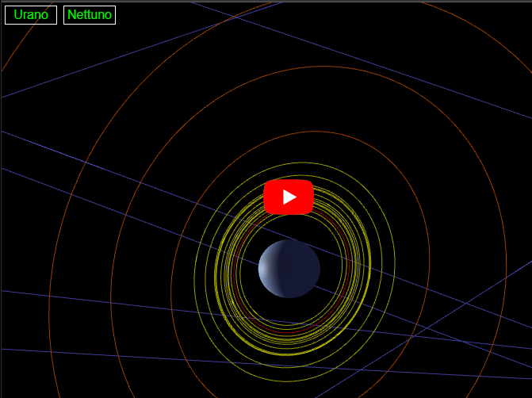532x398 pixels.
Task: Click the blue planet sphere
Action: (x=289, y=269)
